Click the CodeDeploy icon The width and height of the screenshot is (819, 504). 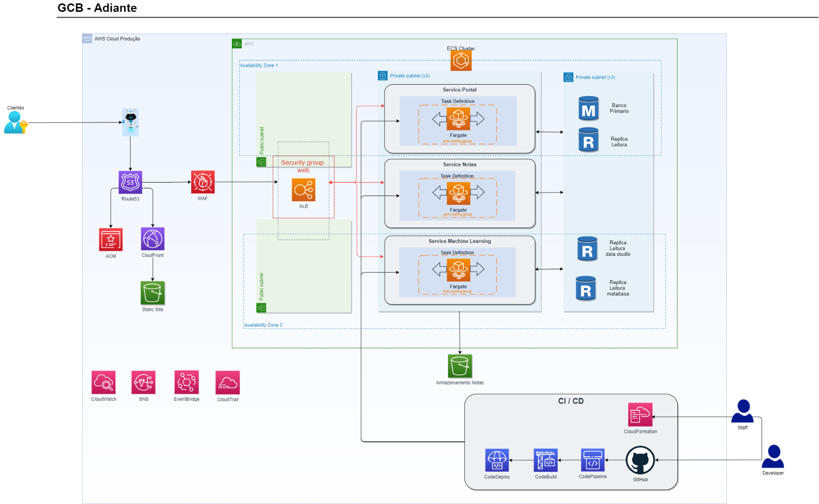(497, 460)
